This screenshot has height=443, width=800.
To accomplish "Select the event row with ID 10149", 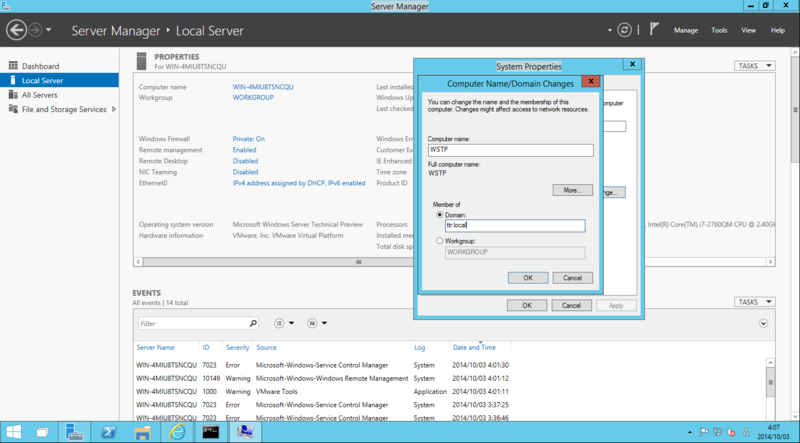I will coord(322,378).
